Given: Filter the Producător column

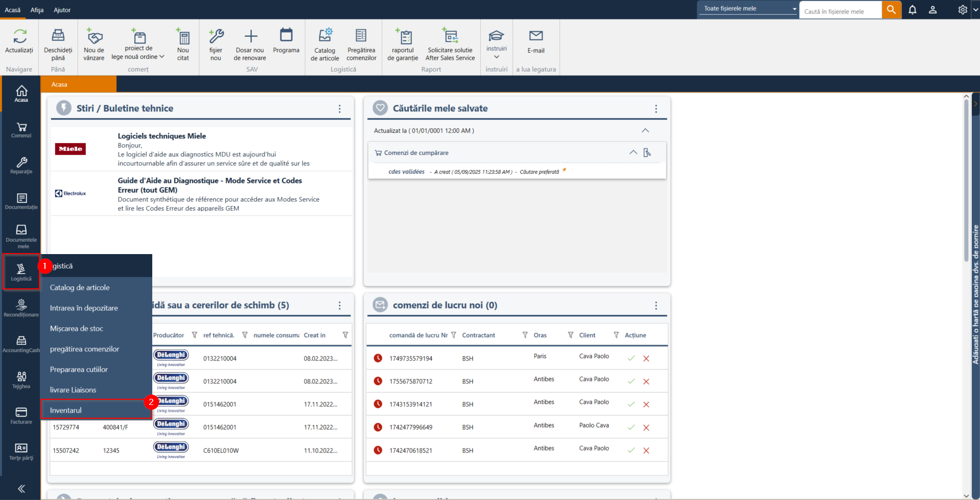Looking at the screenshot, I should pos(195,335).
